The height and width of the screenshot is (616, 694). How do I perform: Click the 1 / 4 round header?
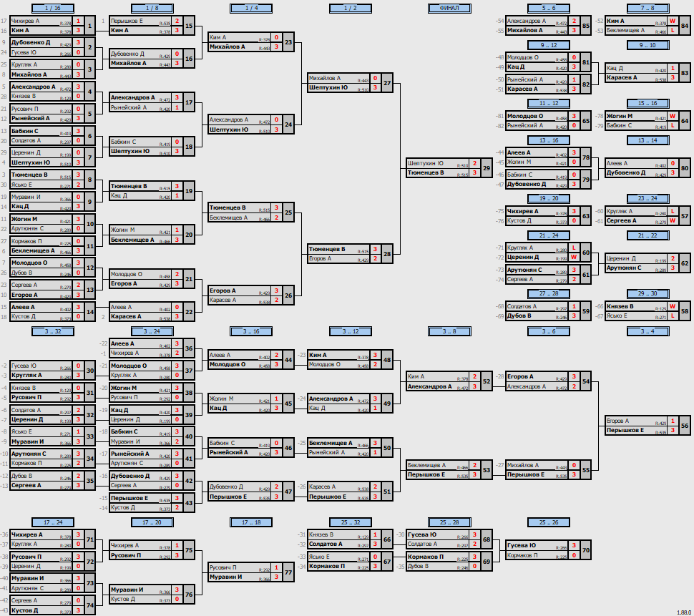coord(251,8)
